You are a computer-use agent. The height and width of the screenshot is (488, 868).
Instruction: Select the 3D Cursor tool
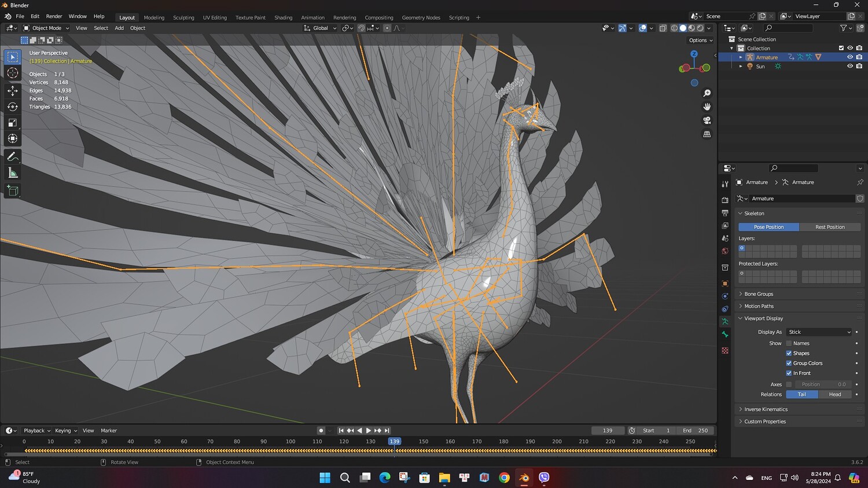[13, 73]
